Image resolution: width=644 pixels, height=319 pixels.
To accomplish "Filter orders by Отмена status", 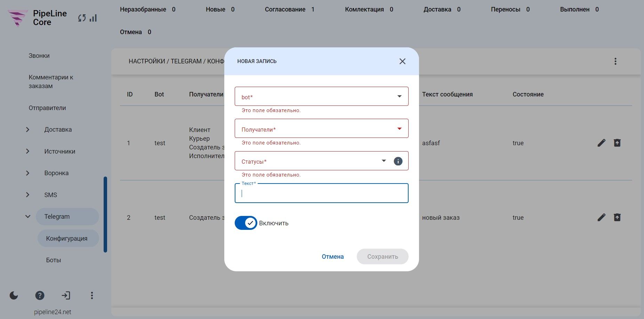I will click(136, 32).
